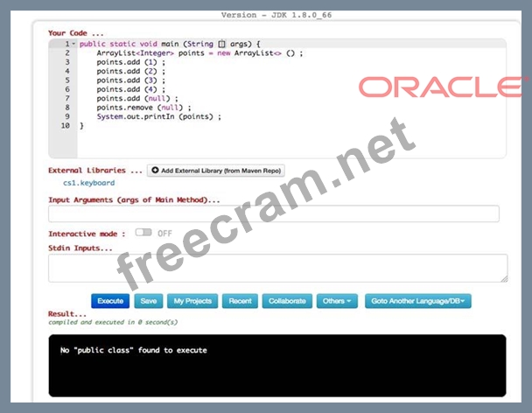Click inside the Stdin Inputs text area
This screenshot has width=532, height=413.
click(276, 268)
